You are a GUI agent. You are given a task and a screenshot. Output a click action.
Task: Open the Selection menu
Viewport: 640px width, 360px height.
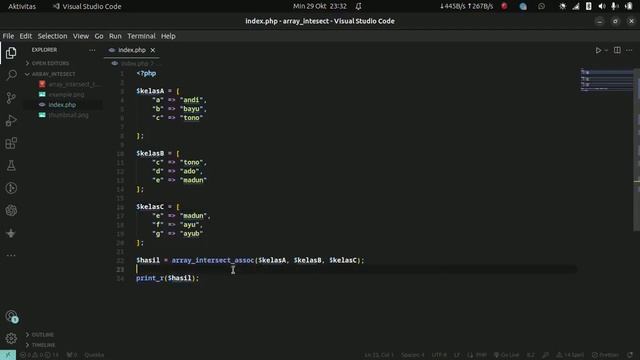(x=52, y=36)
